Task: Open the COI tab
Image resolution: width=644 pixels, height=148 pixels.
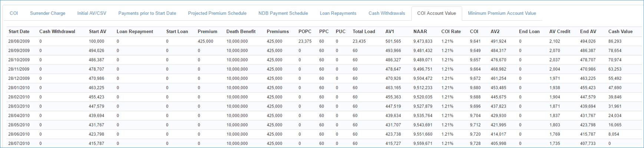Action: click(x=14, y=13)
